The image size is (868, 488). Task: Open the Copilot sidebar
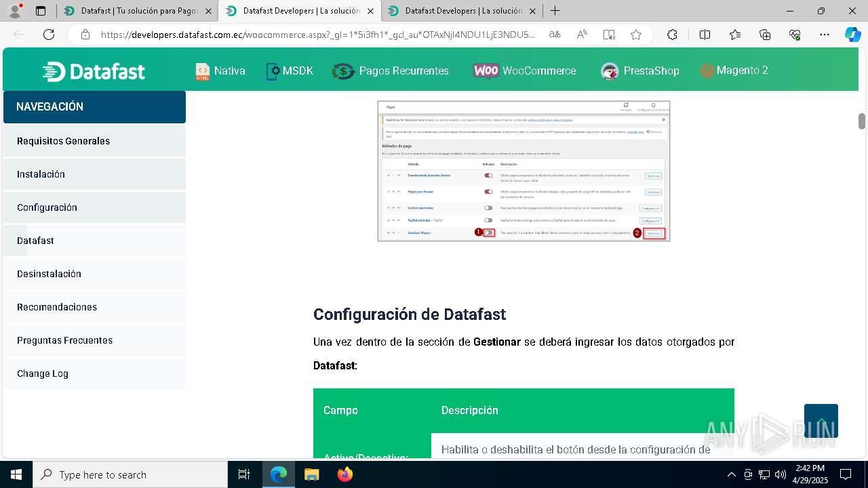click(x=852, y=35)
